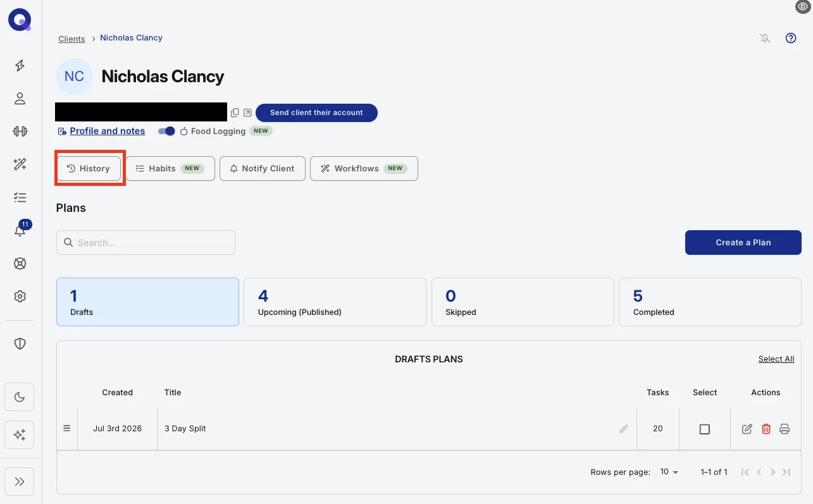813x504 pixels.
Task: Click the Create a Plan button
Action: [743, 242]
